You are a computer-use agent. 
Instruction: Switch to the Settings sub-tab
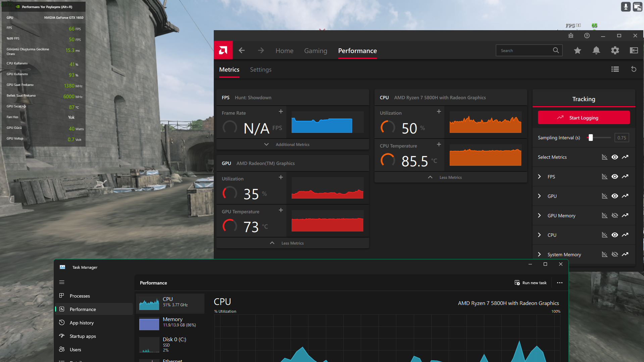pyautogui.click(x=261, y=69)
